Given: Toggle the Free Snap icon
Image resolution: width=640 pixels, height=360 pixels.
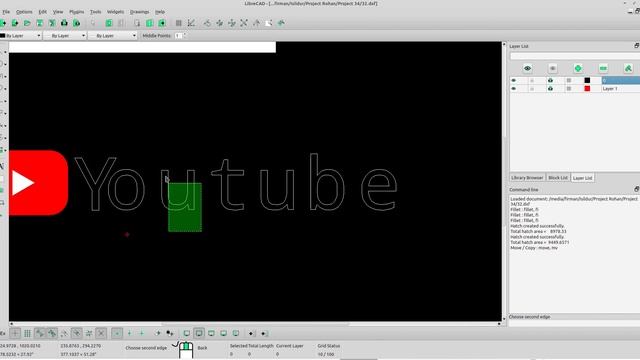Looking at the screenshot, I should [15, 333].
